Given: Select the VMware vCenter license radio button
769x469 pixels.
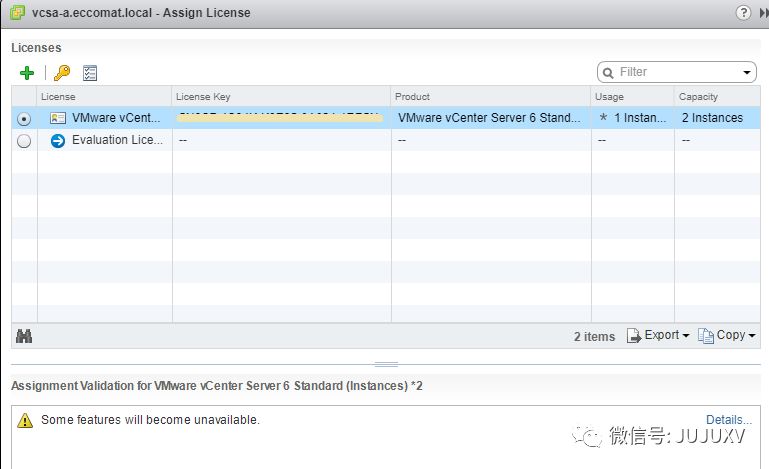Looking at the screenshot, I should (x=24, y=119).
